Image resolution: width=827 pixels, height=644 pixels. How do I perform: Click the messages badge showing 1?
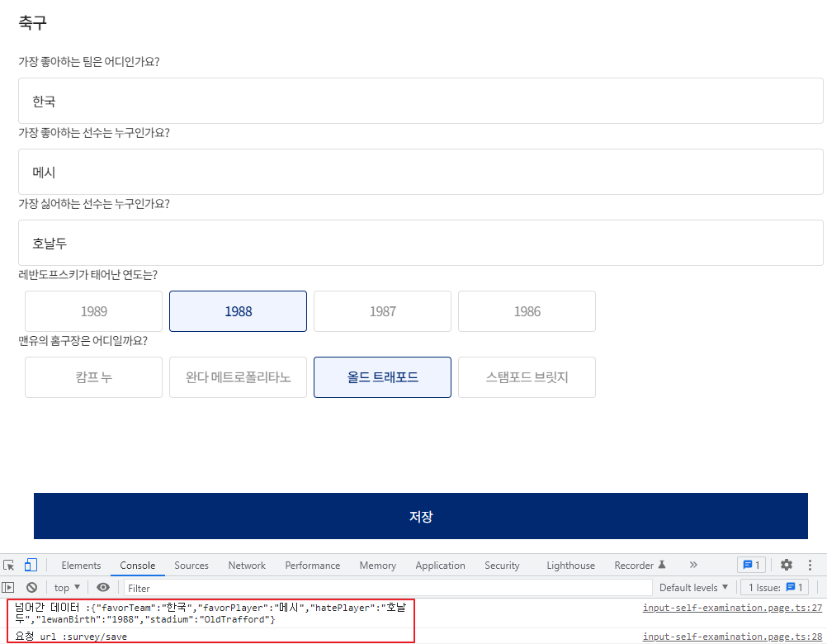pos(751,565)
